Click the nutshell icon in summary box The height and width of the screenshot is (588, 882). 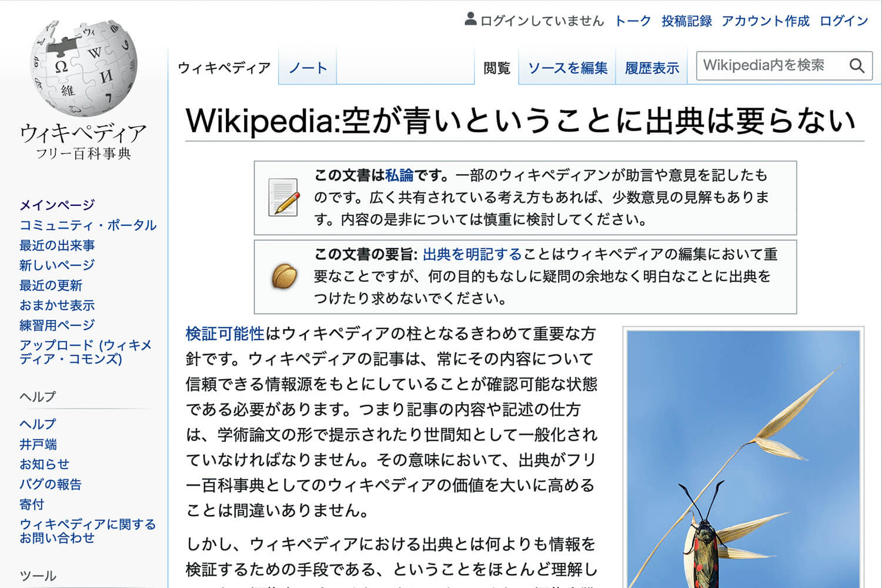(285, 276)
